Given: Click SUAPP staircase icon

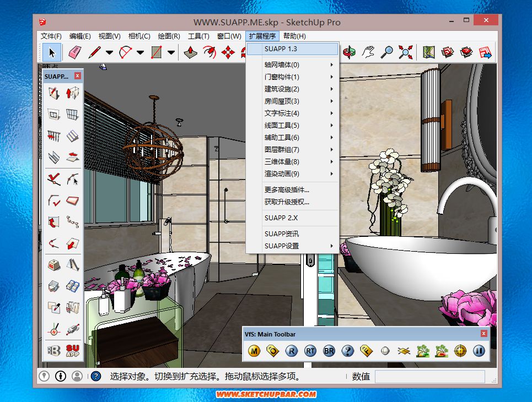Looking at the screenshot, I should point(54,157).
